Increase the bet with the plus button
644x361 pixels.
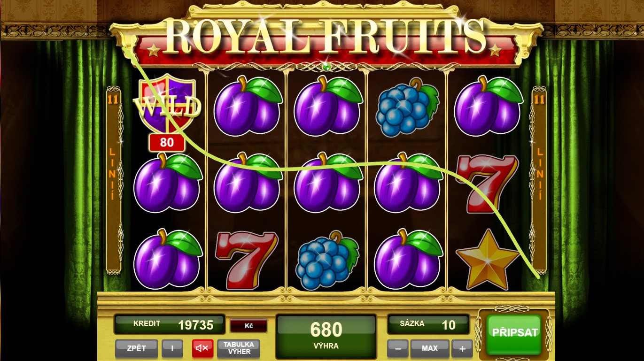[x=462, y=348]
